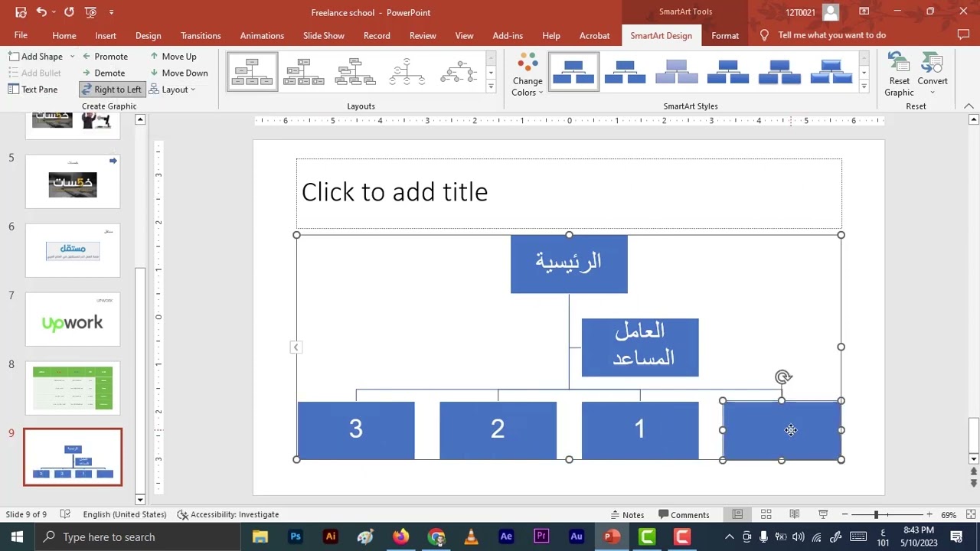Select the second hierarchy layout thumbnail

click(x=304, y=72)
